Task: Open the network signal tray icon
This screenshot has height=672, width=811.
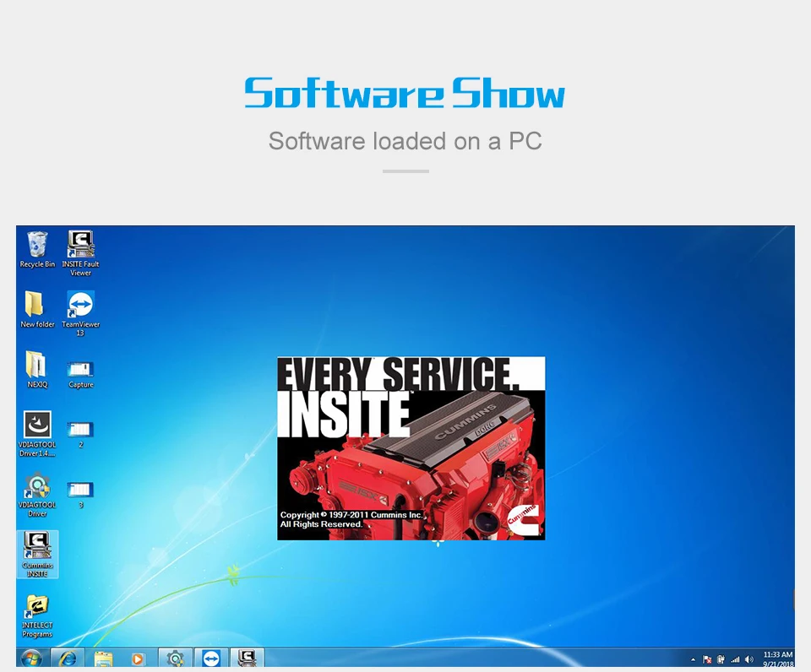Action: [735, 659]
